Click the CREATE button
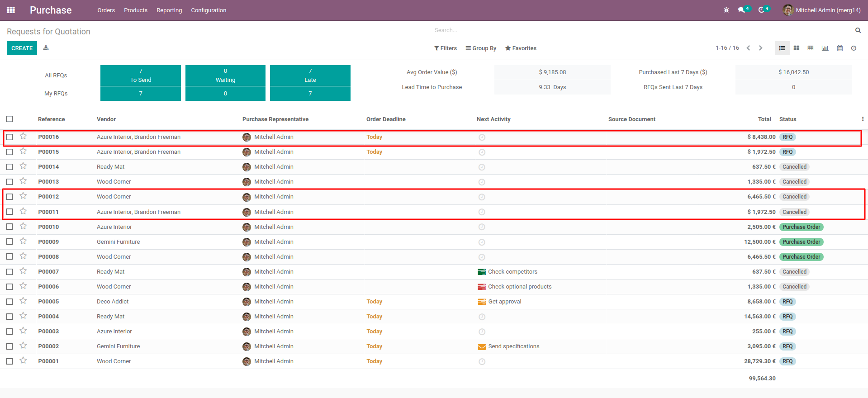 [x=22, y=48]
